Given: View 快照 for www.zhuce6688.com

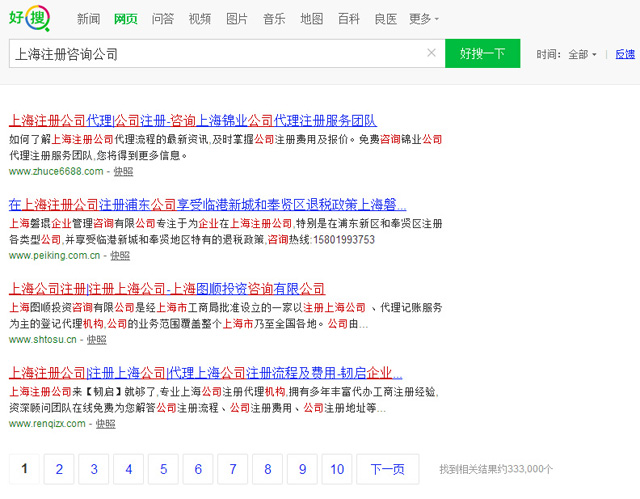Looking at the screenshot, I should click(x=123, y=171).
